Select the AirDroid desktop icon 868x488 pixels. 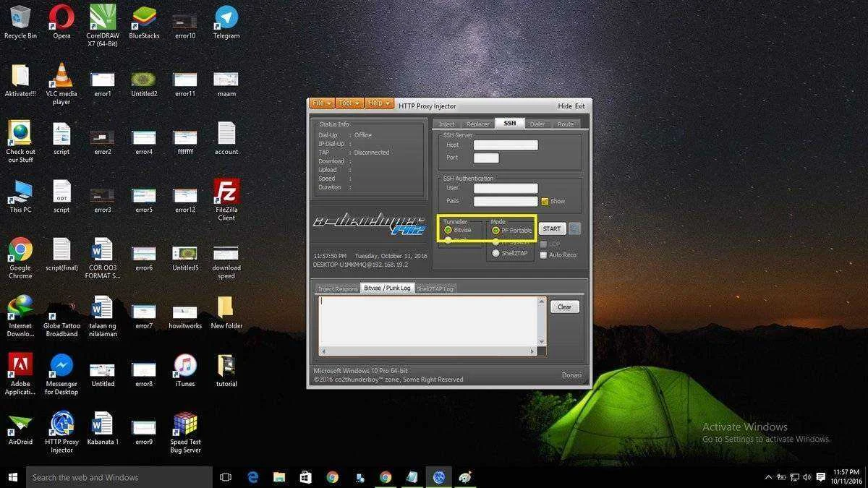coord(20,428)
